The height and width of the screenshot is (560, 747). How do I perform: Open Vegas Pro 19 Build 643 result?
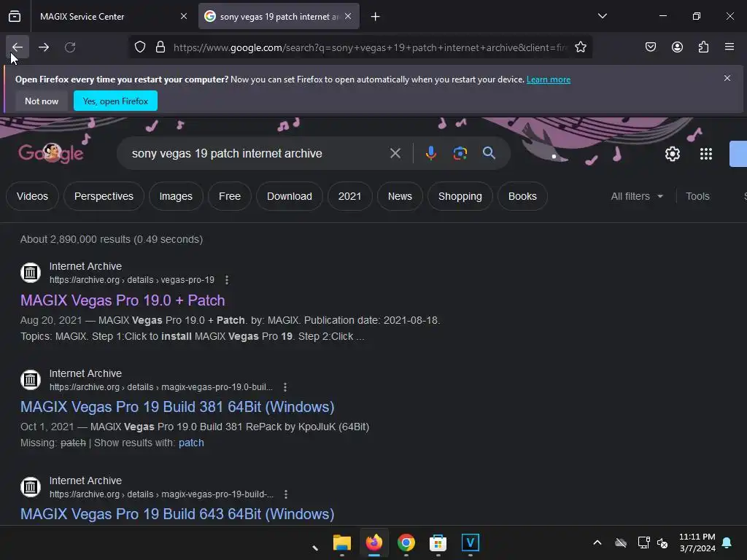click(177, 514)
